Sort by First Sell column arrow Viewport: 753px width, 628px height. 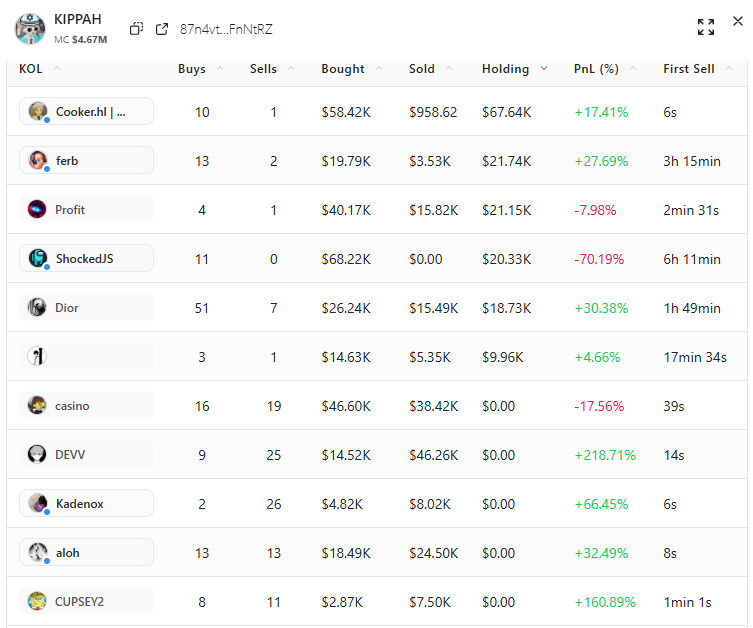(x=729, y=69)
